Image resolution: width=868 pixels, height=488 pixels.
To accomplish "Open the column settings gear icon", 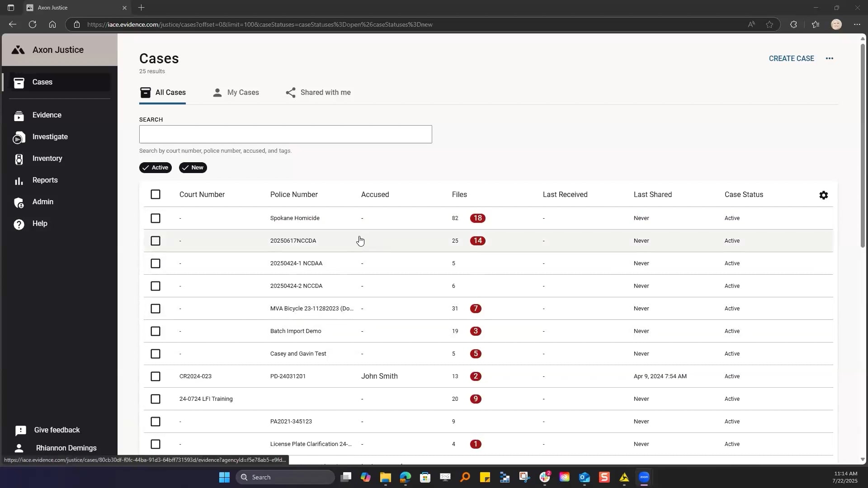I will click(823, 195).
